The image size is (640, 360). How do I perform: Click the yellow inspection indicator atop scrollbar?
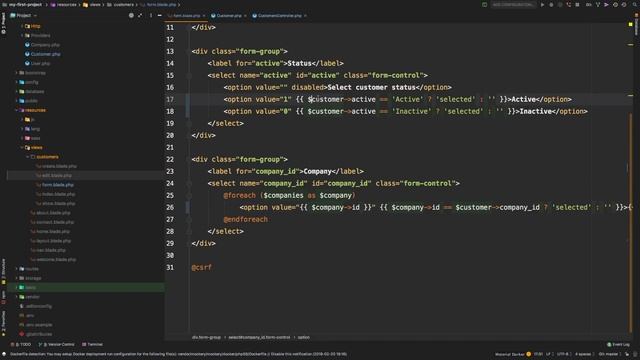click(x=631, y=25)
